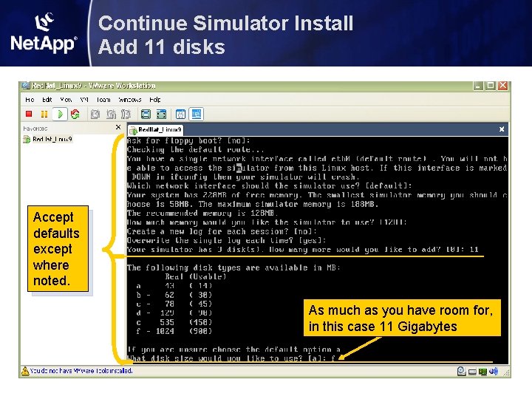Click the VMware Tools warning icon
This screenshot has height=399, width=532.
[25, 371]
